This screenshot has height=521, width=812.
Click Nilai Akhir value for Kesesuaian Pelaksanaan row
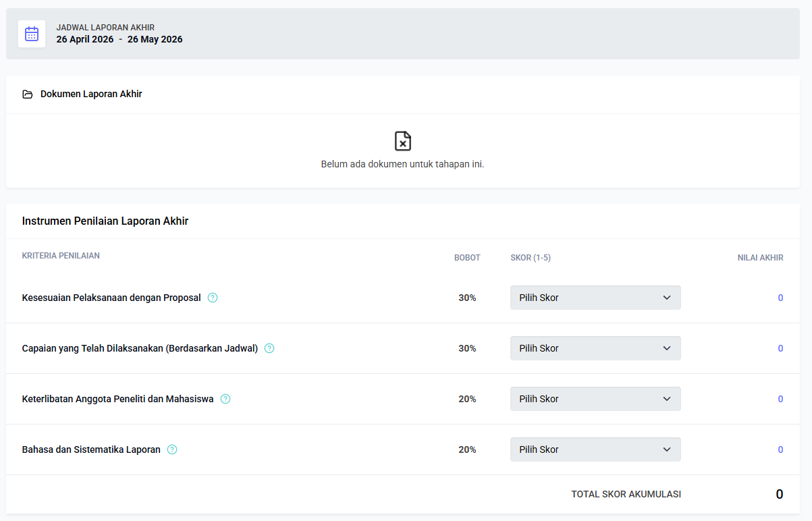pyautogui.click(x=780, y=298)
